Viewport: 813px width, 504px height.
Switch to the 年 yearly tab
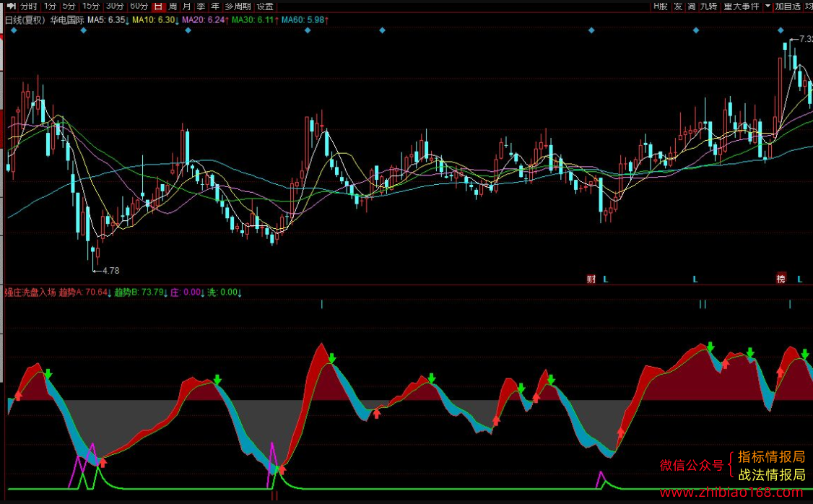point(215,6)
